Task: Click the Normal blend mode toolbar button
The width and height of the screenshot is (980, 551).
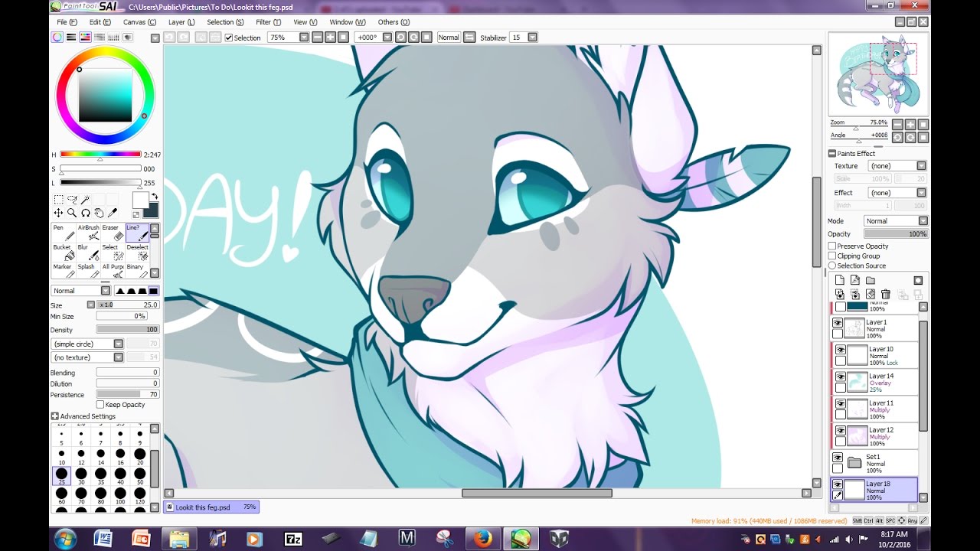Action: 449,37
